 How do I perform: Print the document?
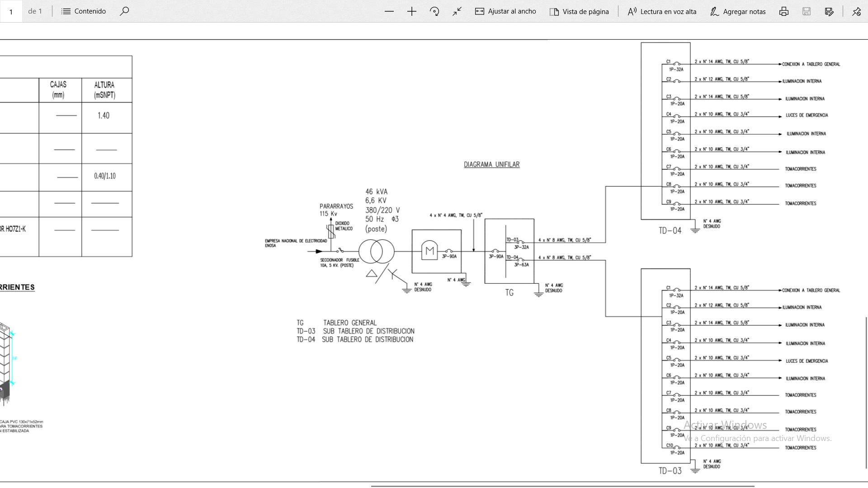[x=784, y=11]
